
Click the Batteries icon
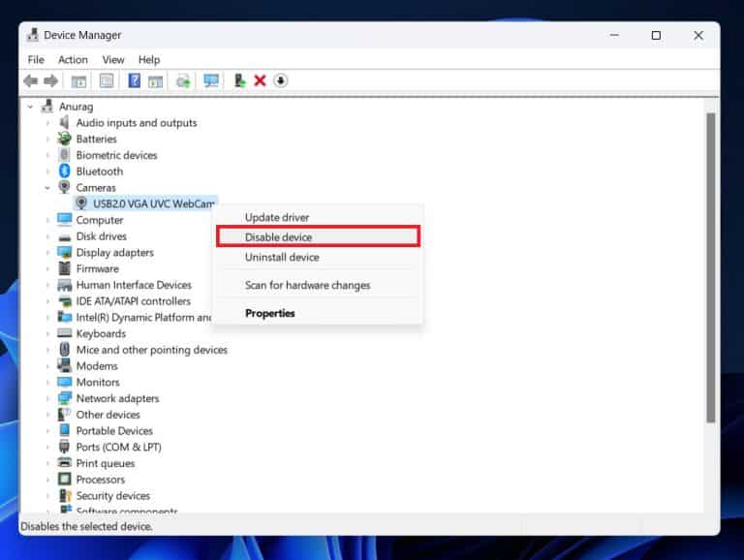(64, 139)
